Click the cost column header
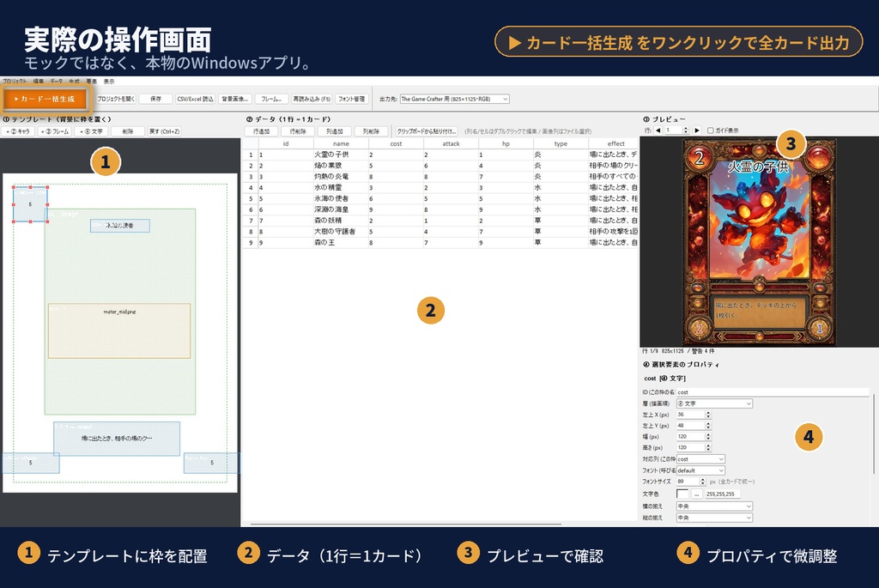This screenshot has width=879, height=588. [396, 143]
